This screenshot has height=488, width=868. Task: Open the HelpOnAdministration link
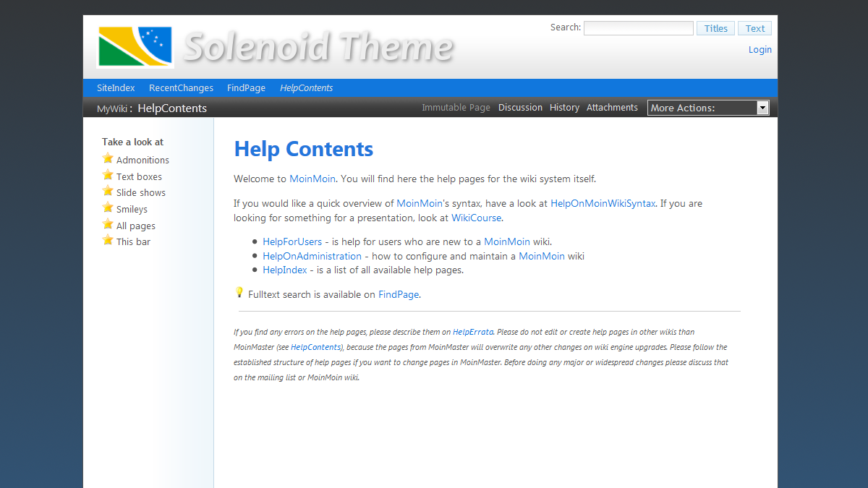coord(312,256)
